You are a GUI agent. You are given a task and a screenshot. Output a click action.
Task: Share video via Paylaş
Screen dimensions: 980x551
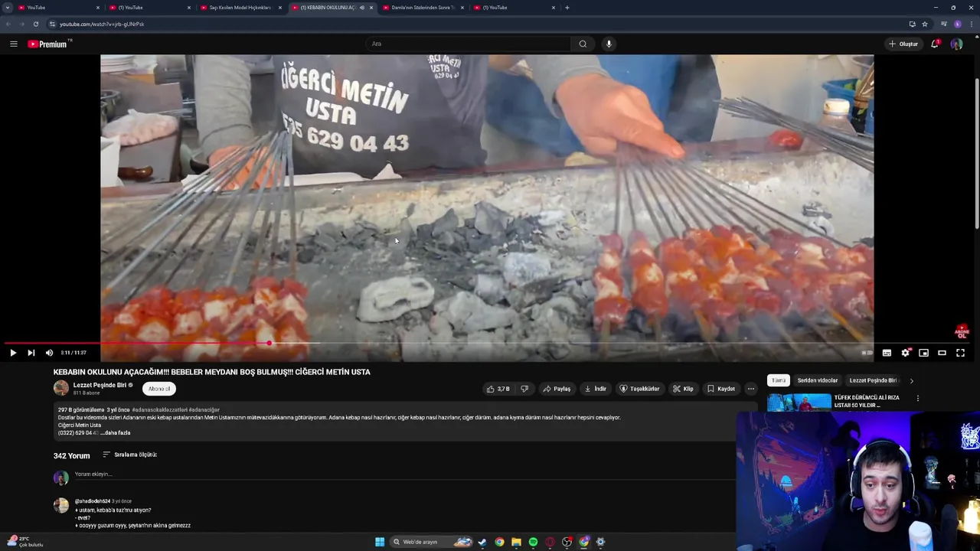click(557, 389)
